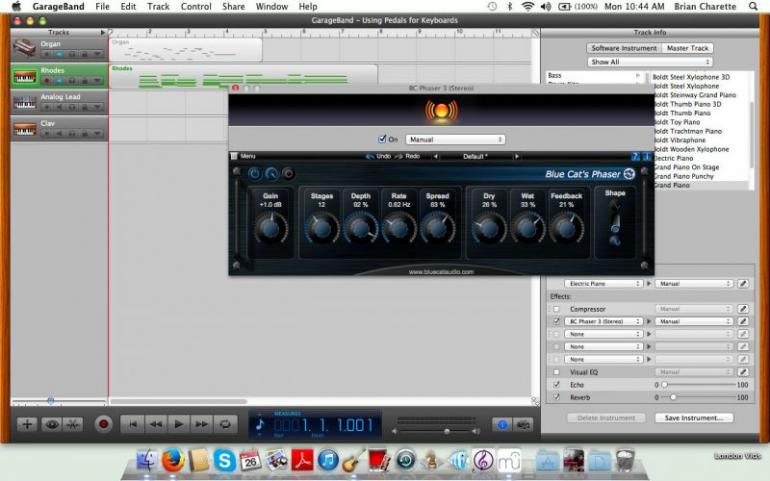This screenshot has height=481, width=770.
Task: Select the Analog Lead synth icon
Action: (25, 103)
